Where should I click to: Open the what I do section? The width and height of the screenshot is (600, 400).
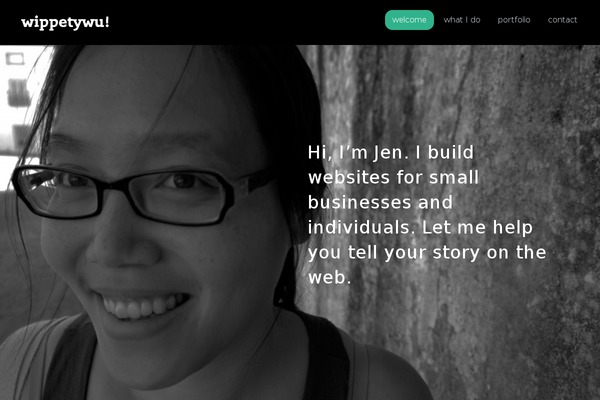(x=462, y=20)
